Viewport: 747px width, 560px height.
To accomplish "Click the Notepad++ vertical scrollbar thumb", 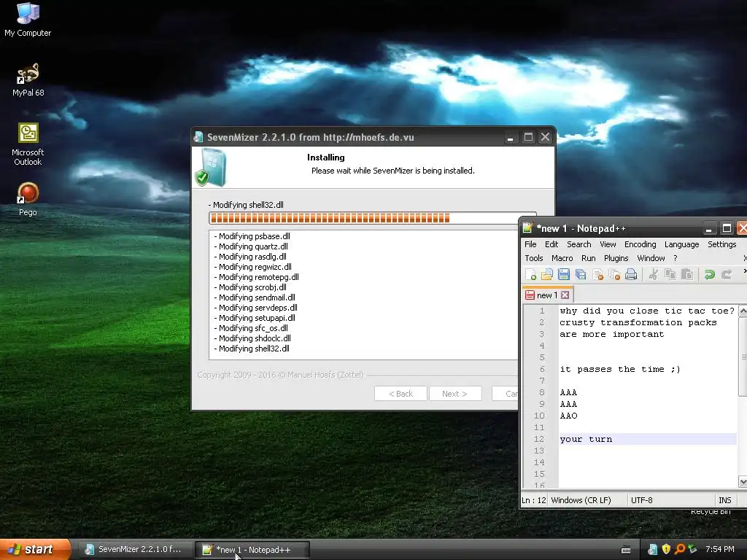I will click(742, 357).
